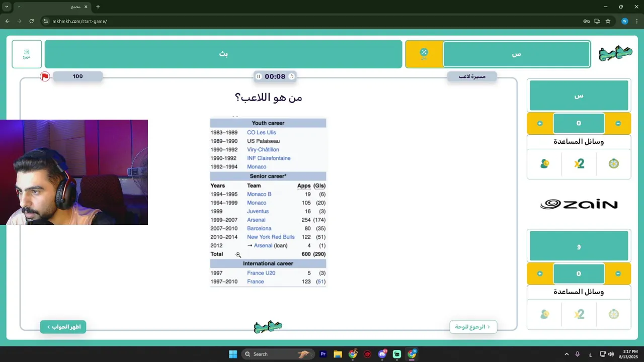Viewport: 644px width, 362px height.
Task: Open the tab search dropdown arrow
Action: 7,7
